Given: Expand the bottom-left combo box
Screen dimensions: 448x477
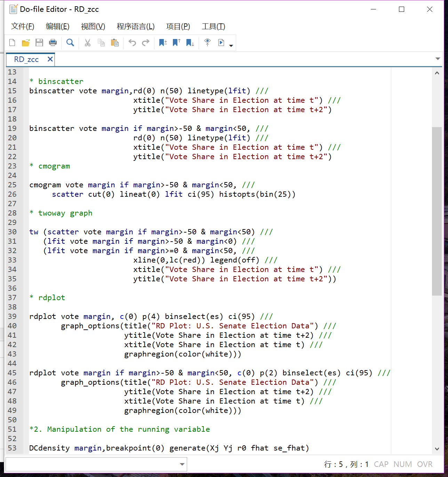Looking at the screenshot, I should tap(182, 464).
